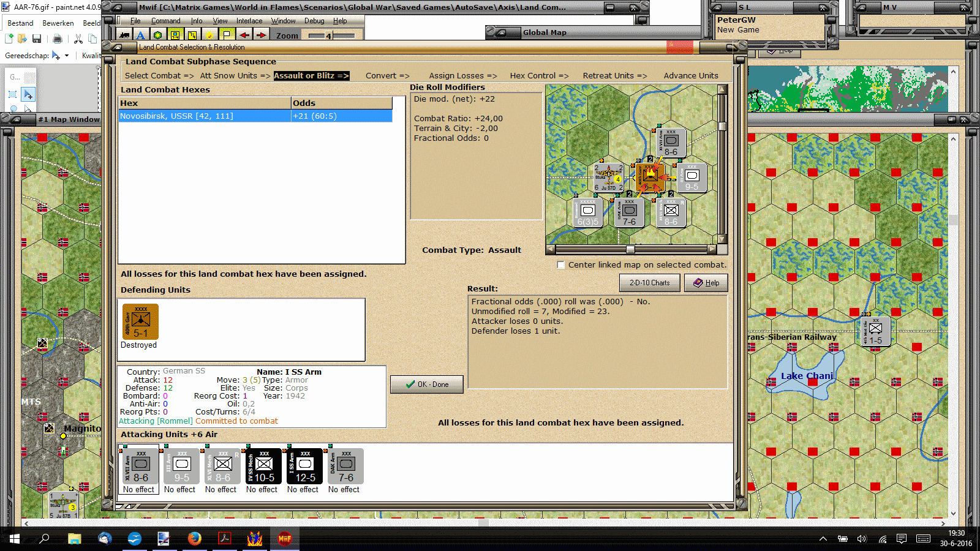The width and height of the screenshot is (980, 551).
Task: Select paint.net move selection tool
Action: (28, 94)
